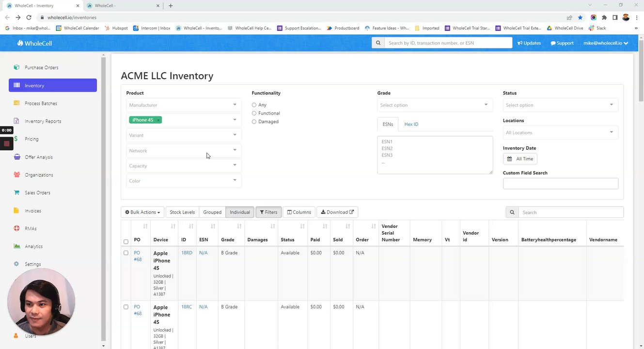Open the All Time inventory date picker
The width and height of the screenshot is (644, 349).
(x=520, y=159)
